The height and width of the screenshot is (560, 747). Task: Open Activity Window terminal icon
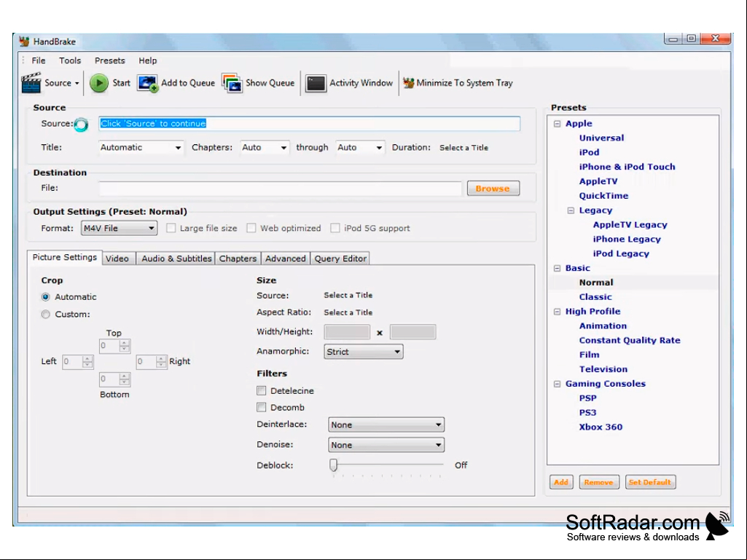[316, 83]
